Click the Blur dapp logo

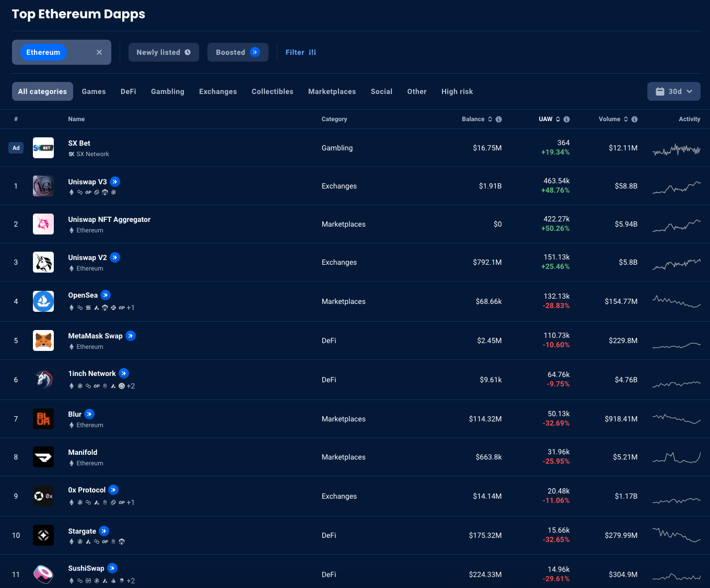point(43,419)
